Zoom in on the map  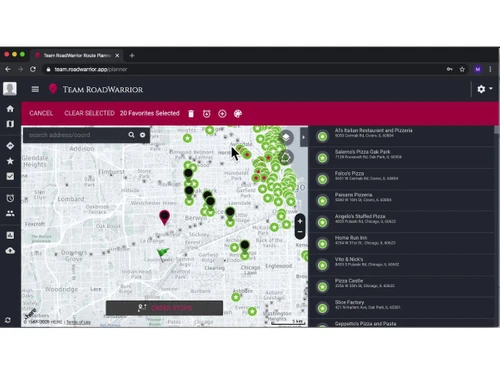pyautogui.click(x=300, y=221)
